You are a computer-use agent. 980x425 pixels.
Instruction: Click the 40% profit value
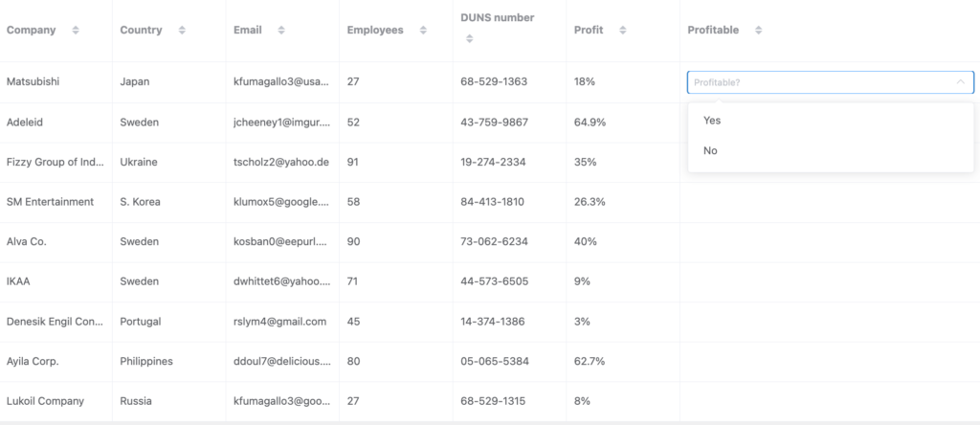pos(586,242)
